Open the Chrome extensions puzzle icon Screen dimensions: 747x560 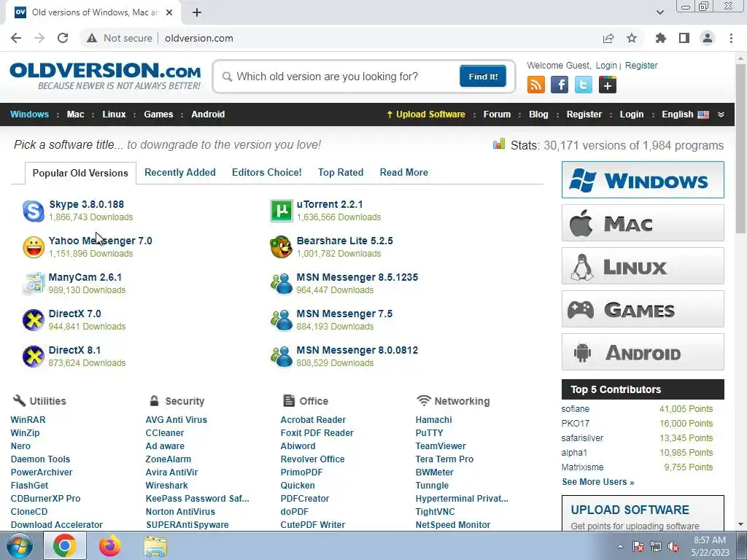point(661,38)
